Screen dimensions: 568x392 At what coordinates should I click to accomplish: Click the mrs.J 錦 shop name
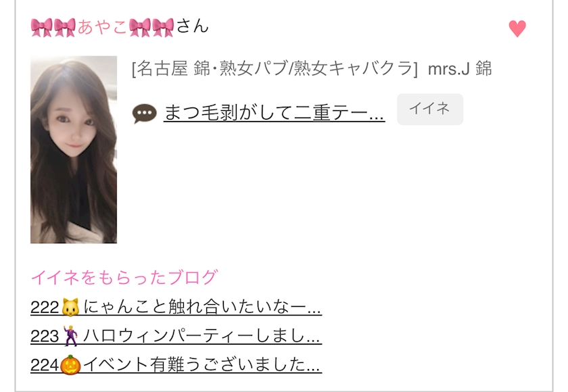click(460, 69)
